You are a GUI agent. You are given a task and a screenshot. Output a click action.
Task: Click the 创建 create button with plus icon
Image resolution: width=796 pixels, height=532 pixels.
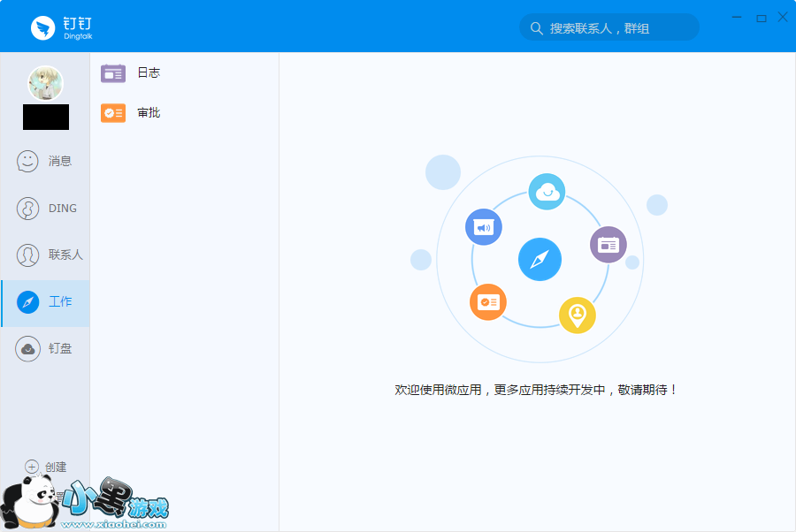tap(46, 467)
